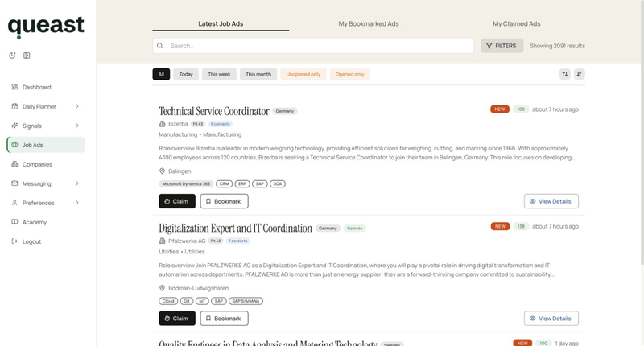Screen dimensions: 644x346
Task: Bookmark the Technical Service Coordinator ad
Action: (x=225, y=201)
